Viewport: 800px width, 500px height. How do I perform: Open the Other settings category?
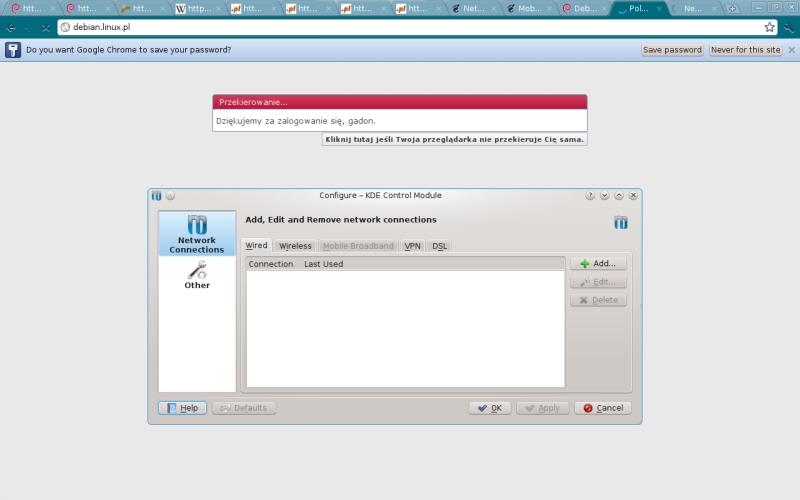pos(197,275)
